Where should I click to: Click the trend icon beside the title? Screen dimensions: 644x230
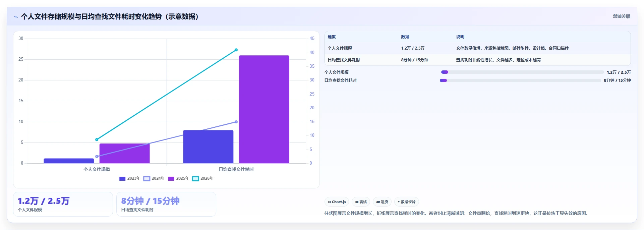(x=16, y=17)
